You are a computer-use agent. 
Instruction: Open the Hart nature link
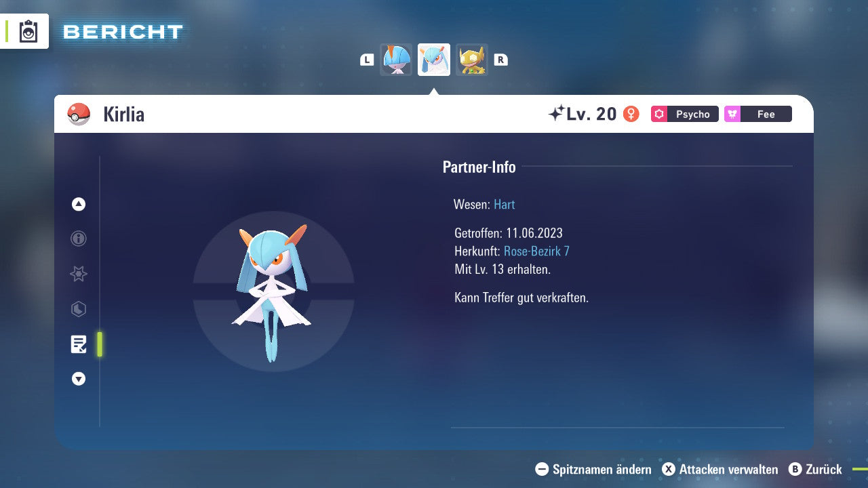[504, 204]
